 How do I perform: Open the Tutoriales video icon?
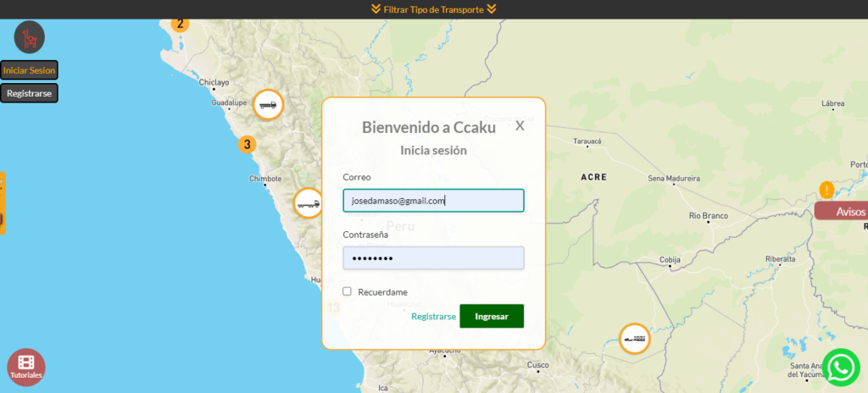[25, 367]
